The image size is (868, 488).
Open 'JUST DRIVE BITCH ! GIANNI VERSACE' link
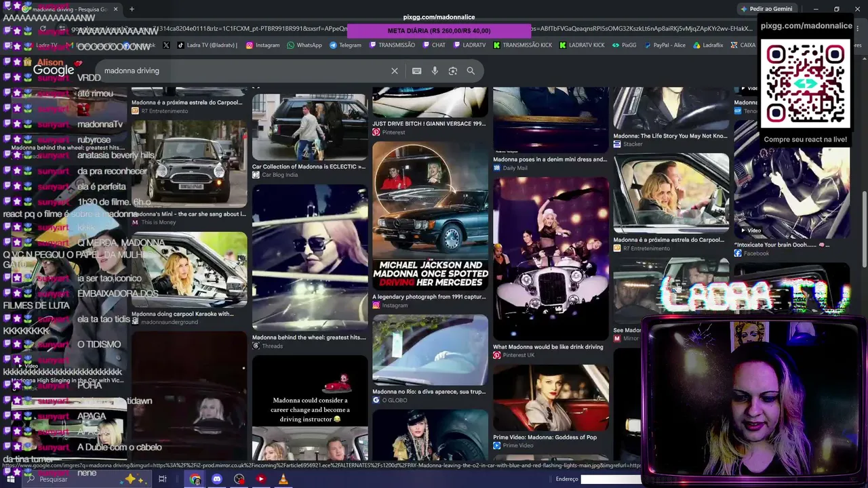[429, 124]
